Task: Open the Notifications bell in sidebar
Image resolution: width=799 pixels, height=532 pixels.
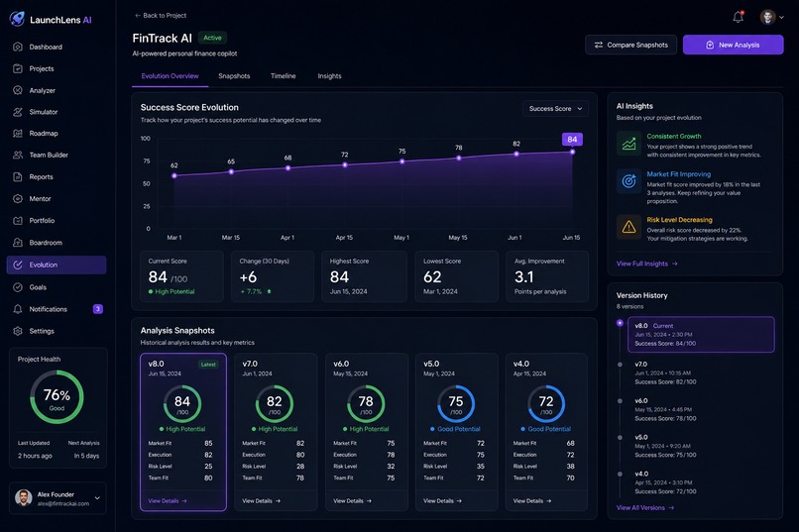Action: pos(18,309)
